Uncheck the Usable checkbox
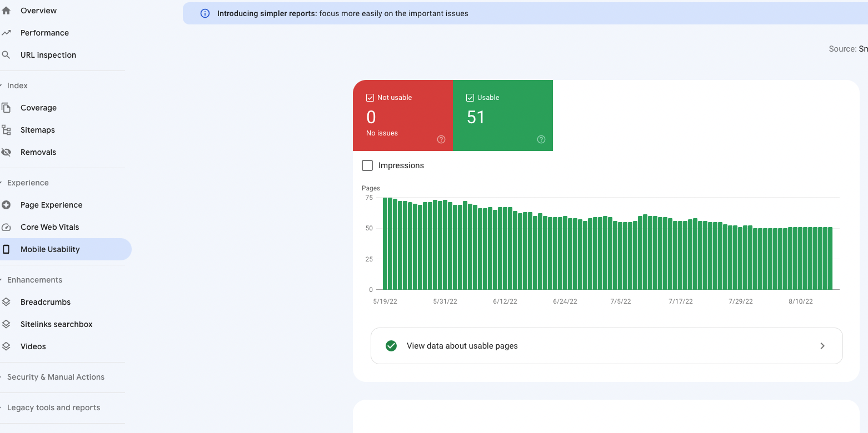This screenshot has height=433, width=868. pos(470,98)
